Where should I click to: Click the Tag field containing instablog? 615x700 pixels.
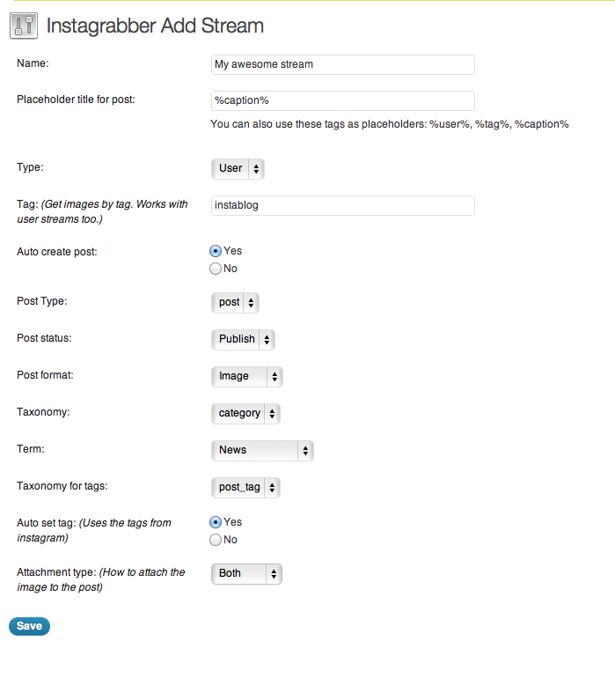(343, 205)
